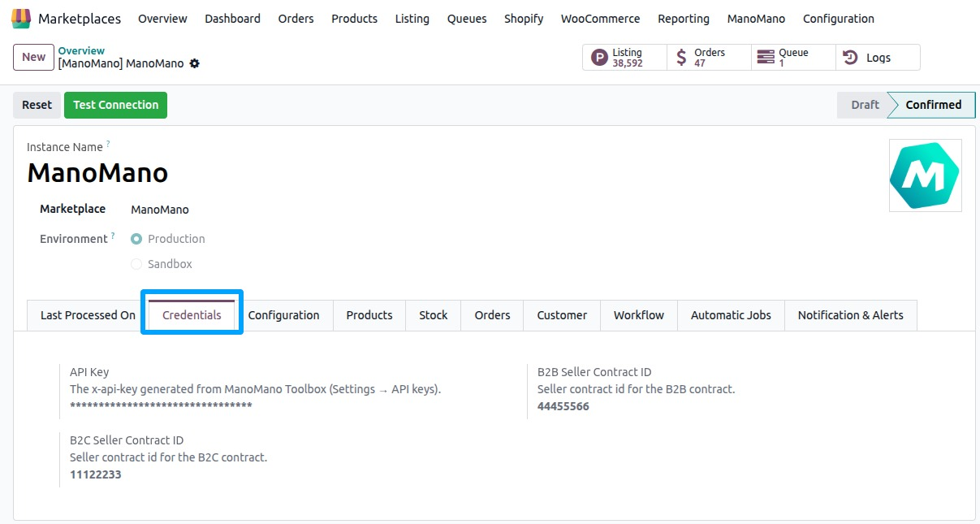Click the Listing stat icon

(599, 58)
